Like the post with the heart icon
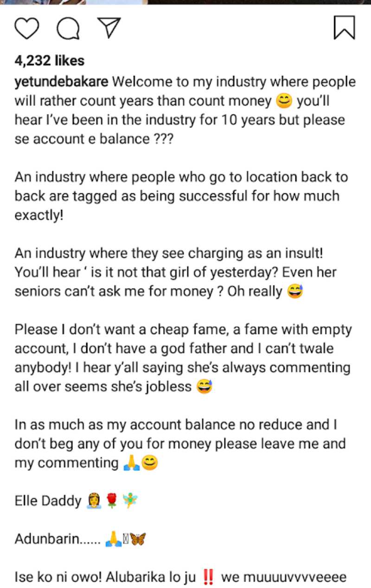Image resolution: width=371 pixels, height=588 pixels. (x=27, y=28)
